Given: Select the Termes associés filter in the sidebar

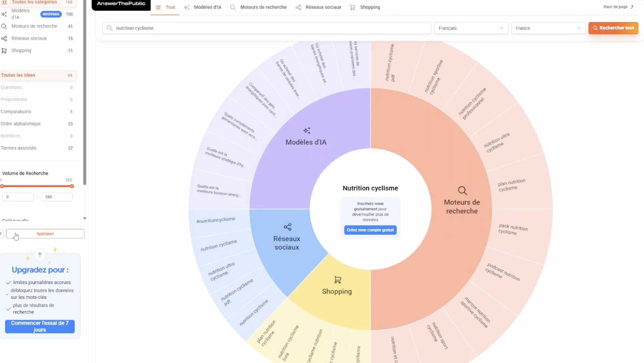Looking at the screenshot, I should click(19, 148).
